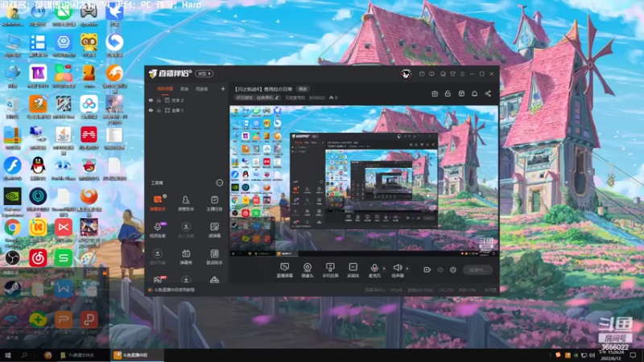Open the 弹幕秀 danmaku show tool
The height and width of the screenshot is (362, 644).
[x=186, y=257]
